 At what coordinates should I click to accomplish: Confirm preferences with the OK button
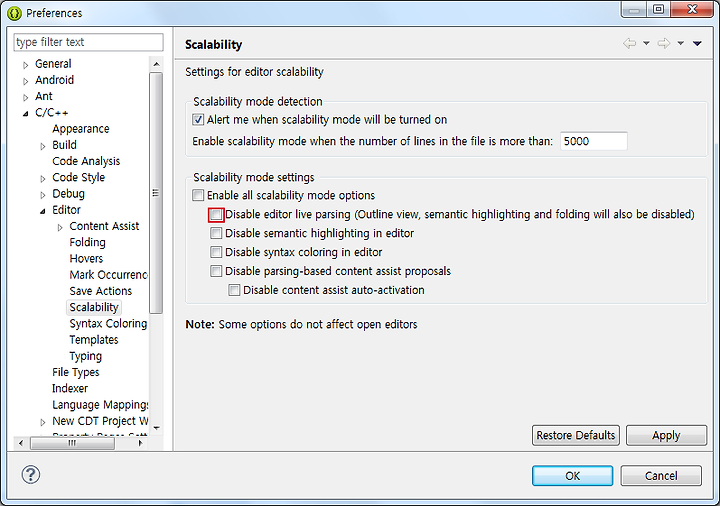point(573,476)
